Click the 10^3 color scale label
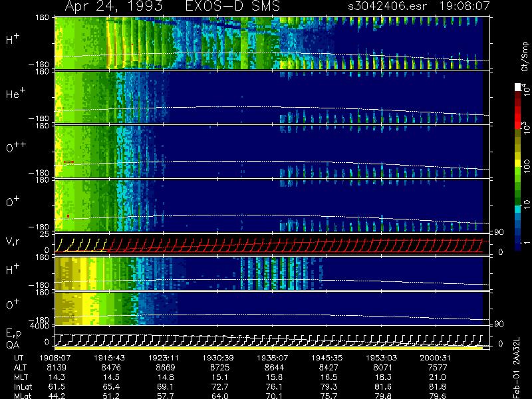Viewport: 532px width, 399px height. tap(526, 128)
